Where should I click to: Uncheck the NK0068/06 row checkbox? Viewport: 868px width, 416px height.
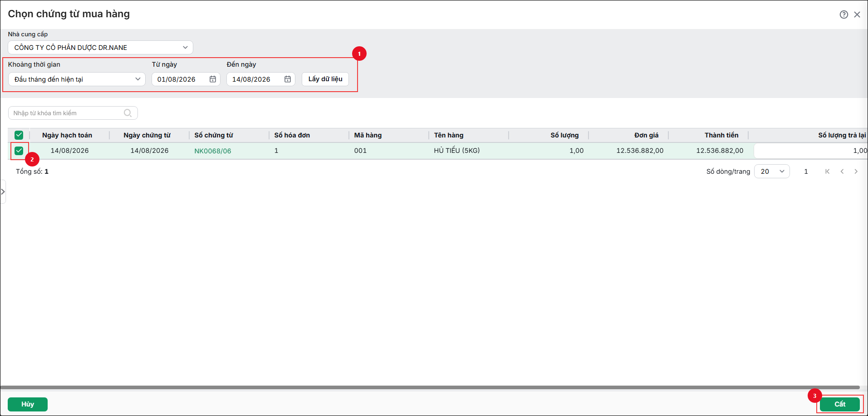(19, 151)
